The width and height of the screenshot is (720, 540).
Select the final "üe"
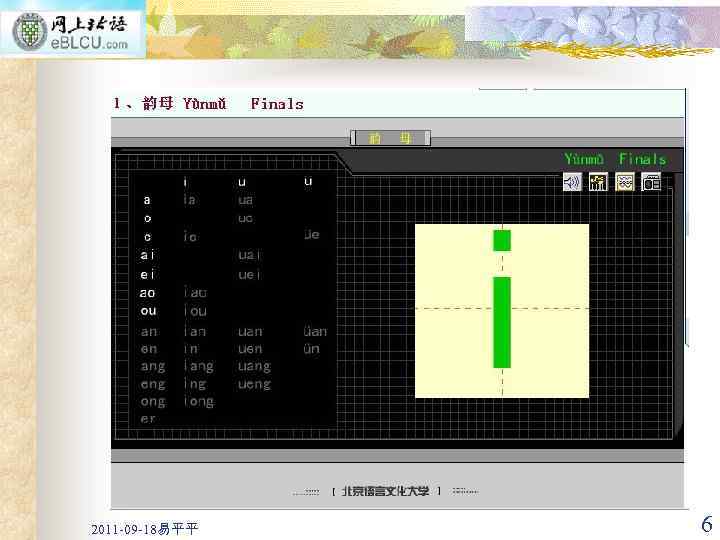coord(311,235)
